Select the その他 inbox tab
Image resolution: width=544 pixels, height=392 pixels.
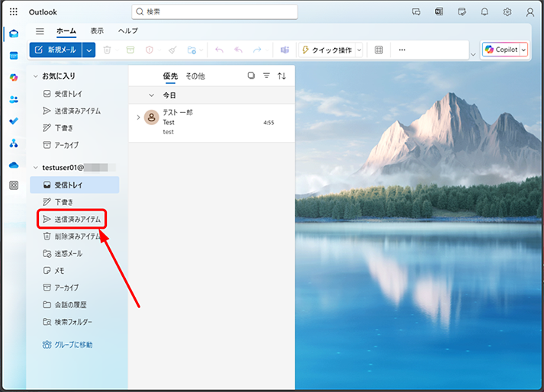tap(195, 76)
